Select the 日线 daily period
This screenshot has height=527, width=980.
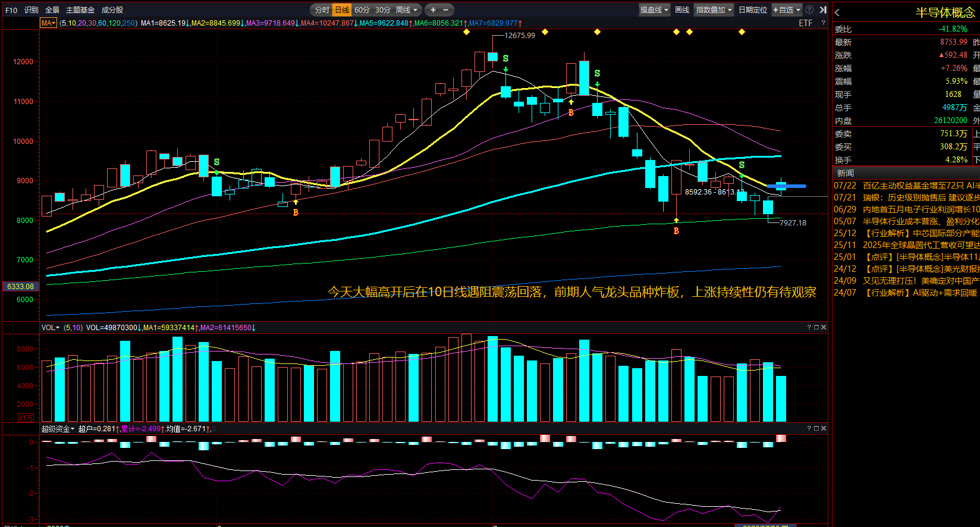[x=342, y=10]
